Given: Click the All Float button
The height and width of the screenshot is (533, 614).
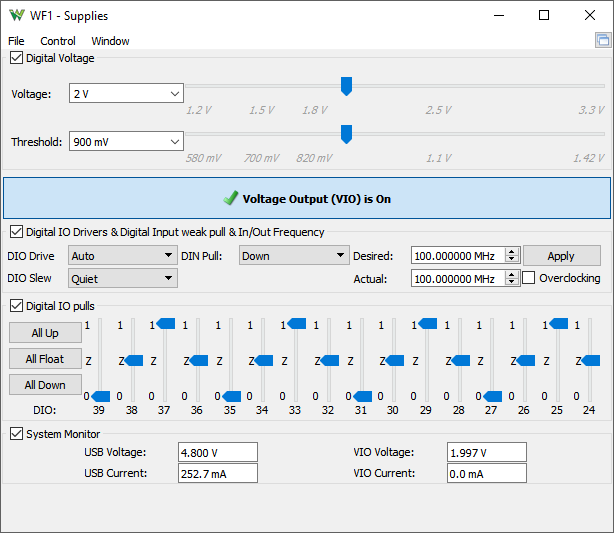Looking at the screenshot, I should (x=45, y=359).
